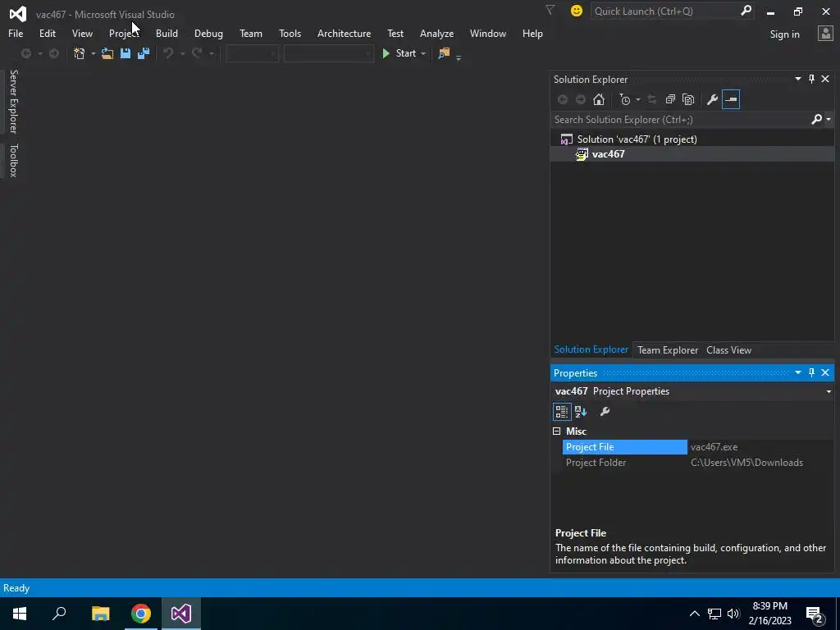Image resolution: width=840 pixels, height=630 pixels.
Task: Select the Project Folder property row
Action: 698,463
